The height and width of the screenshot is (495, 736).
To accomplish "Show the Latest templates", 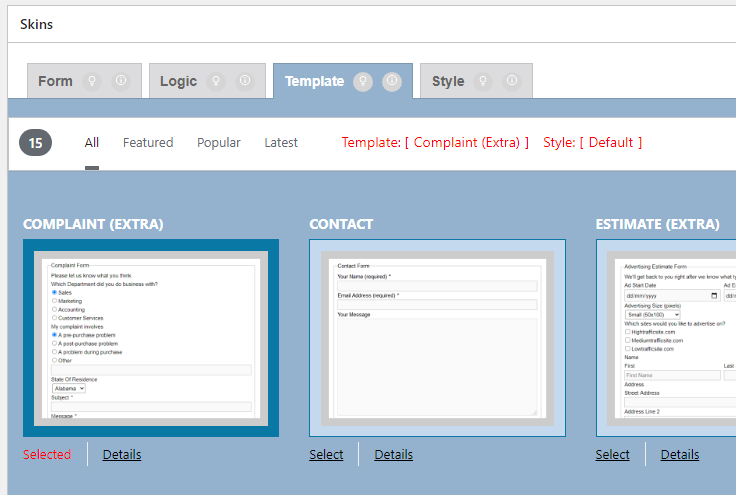I will pyautogui.click(x=281, y=143).
